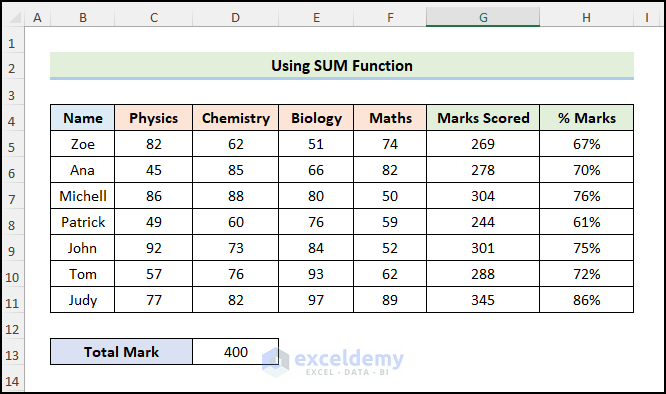Select Tom's 72% cell
The height and width of the screenshot is (394, 666).
click(586, 274)
